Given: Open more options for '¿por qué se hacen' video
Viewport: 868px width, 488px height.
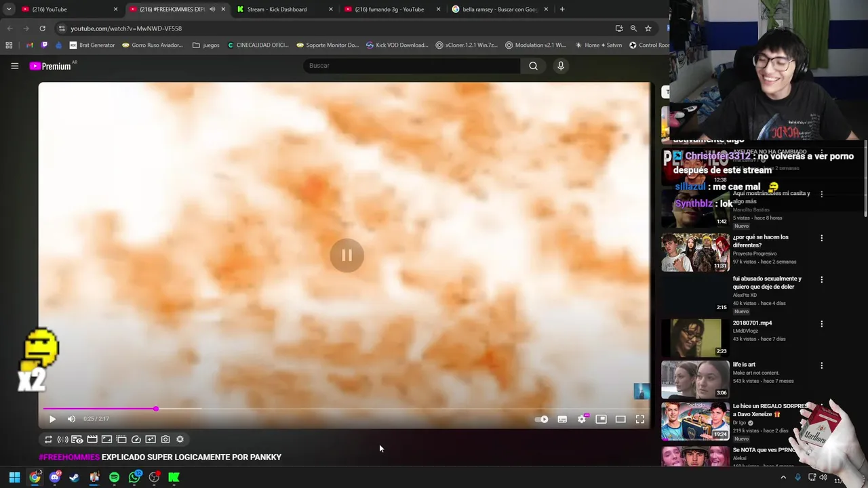Looking at the screenshot, I should point(821,239).
